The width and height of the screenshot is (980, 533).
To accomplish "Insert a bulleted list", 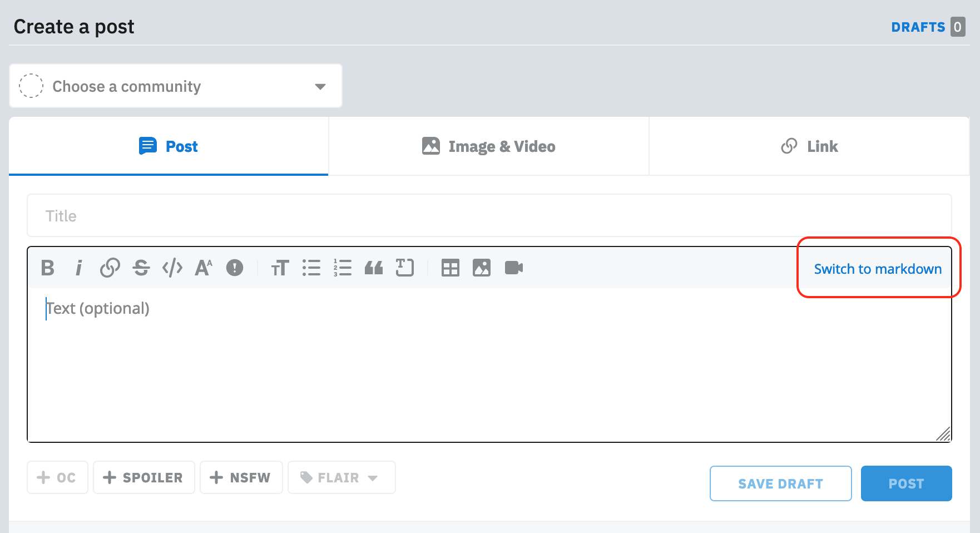I will tap(311, 268).
